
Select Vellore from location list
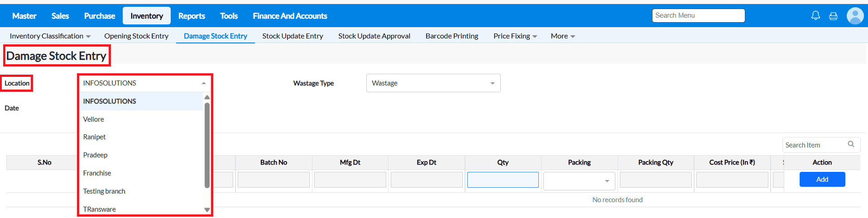pos(94,119)
